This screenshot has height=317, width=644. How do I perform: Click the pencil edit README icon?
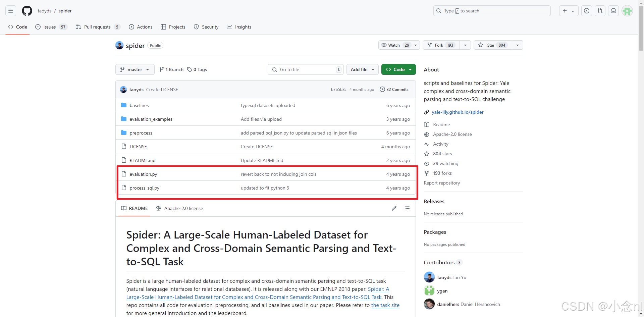[x=394, y=208]
